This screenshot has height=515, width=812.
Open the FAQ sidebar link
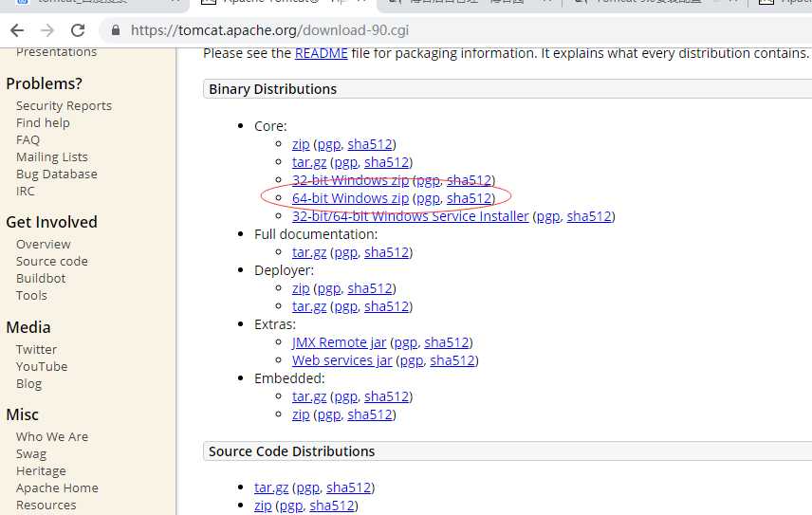coord(28,139)
